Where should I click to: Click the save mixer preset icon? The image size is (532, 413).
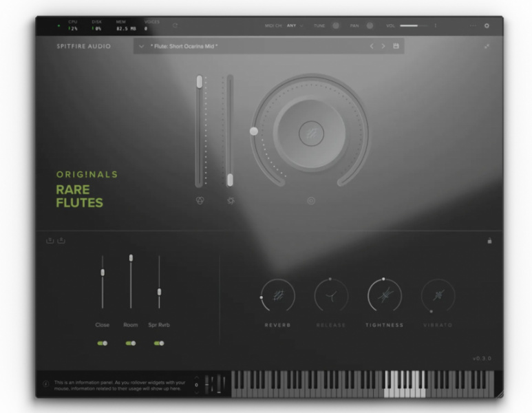50,241
